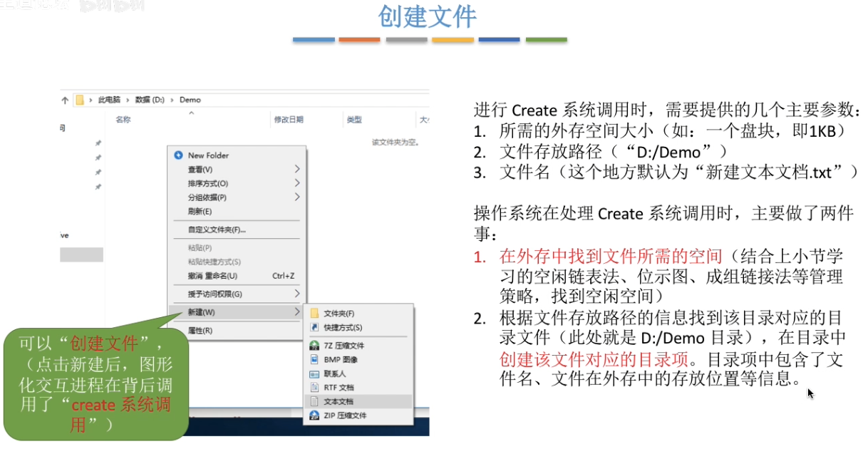The width and height of the screenshot is (868, 454).
Task: Open the 分组依据(P) menu entry
Action: tap(237, 197)
